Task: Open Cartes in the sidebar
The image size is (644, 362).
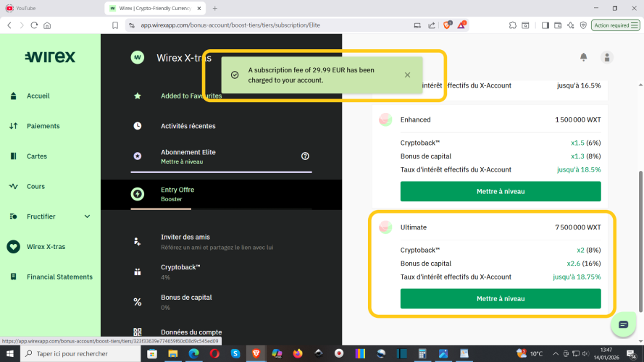Action: pyautogui.click(x=36, y=156)
